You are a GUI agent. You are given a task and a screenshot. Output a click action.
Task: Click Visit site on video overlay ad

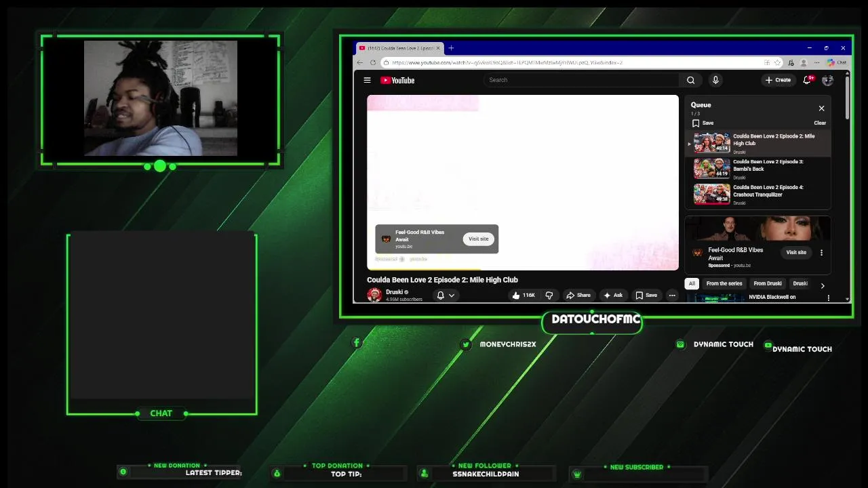(478, 239)
